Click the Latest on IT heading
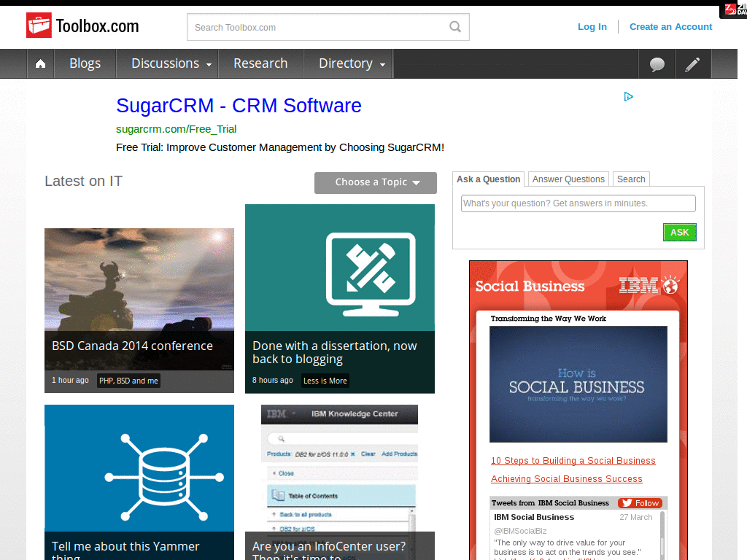 [83, 181]
